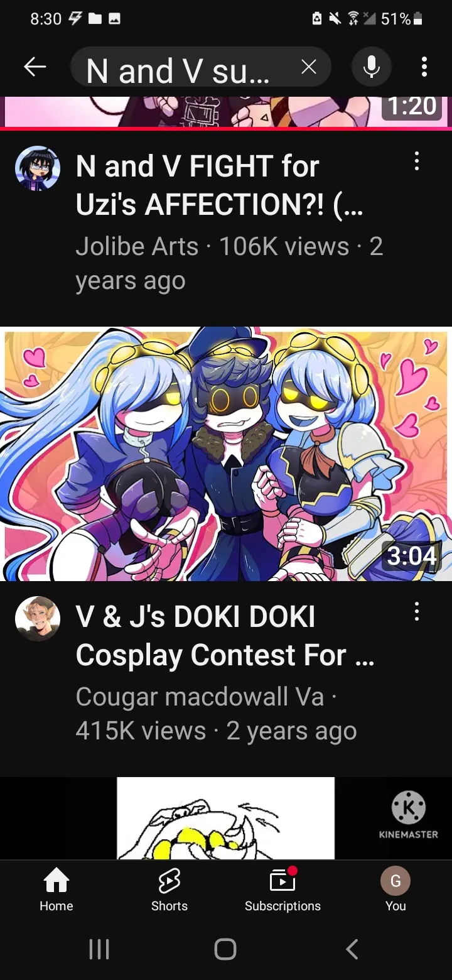Play the V & J's DOKI DOKI thumbnail
The image size is (452, 980).
click(x=226, y=454)
